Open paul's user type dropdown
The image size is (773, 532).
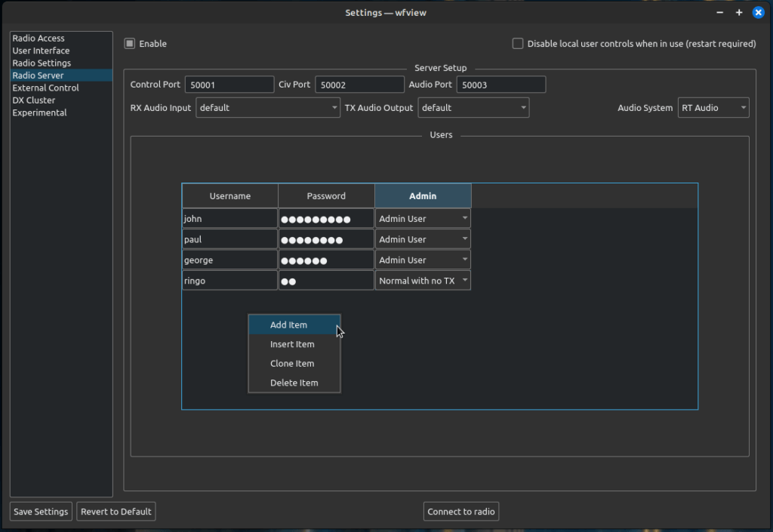[x=423, y=239]
